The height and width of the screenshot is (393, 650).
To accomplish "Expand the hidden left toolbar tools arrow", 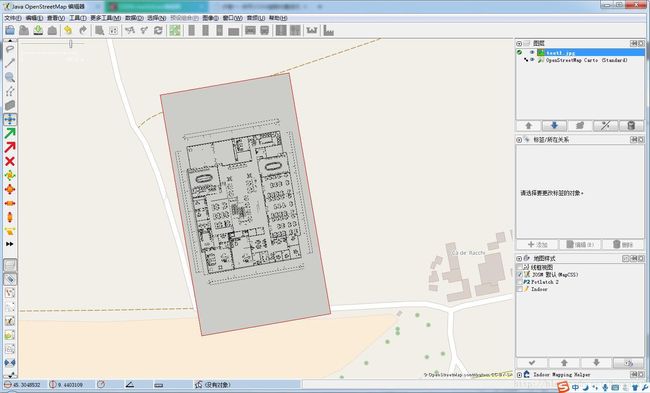I will [10, 244].
